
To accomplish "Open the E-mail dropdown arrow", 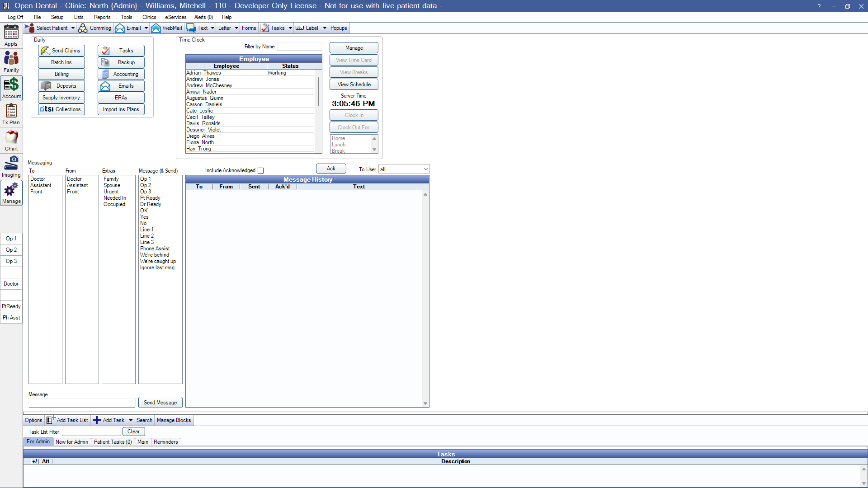I will [146, 28].
